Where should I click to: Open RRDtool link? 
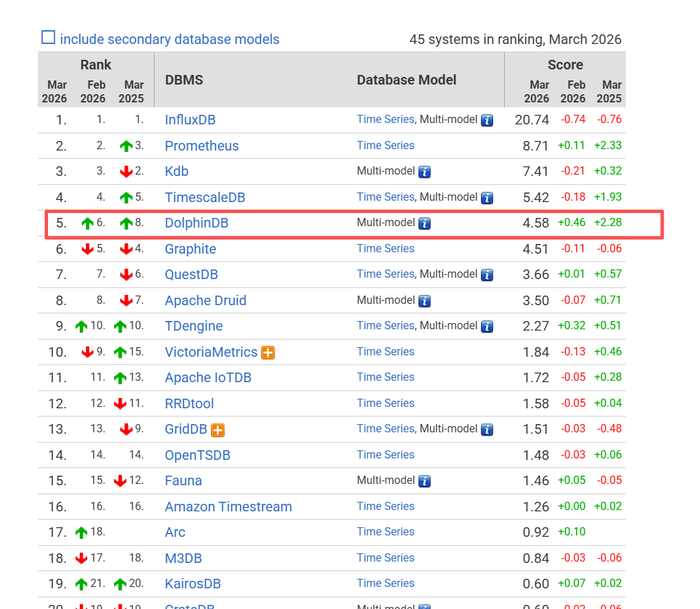point(190,403)
